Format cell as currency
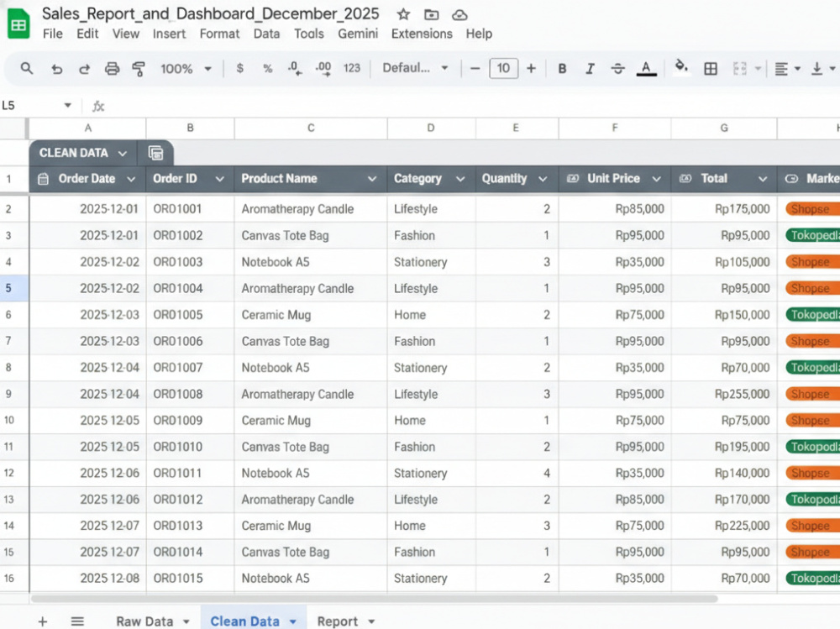Image resolution: width=840 pixels, height=629 pixels. [240, 69]
